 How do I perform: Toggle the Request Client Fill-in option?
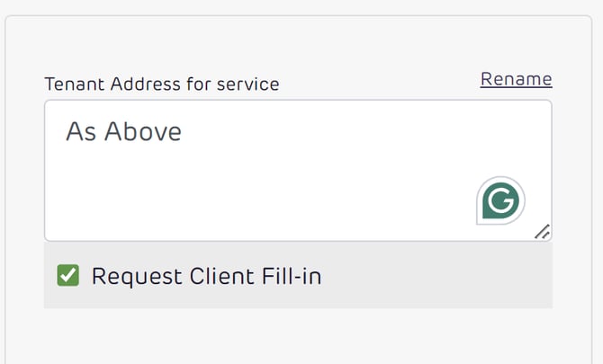[68, 275]
